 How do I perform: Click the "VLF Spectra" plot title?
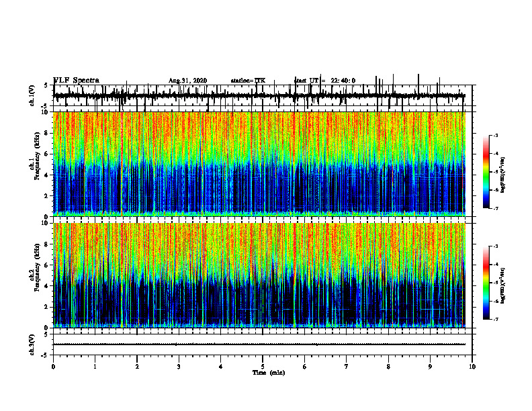(76, 81)
